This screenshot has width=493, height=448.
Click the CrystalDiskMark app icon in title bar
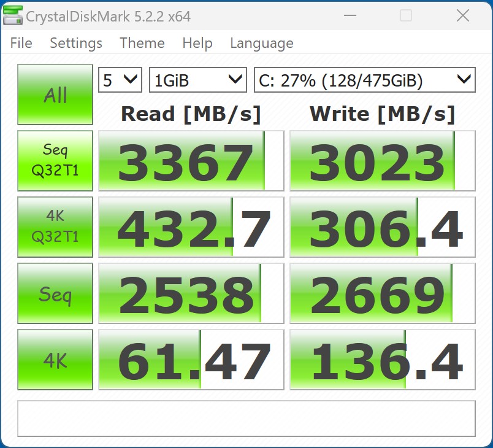[13, 16]
